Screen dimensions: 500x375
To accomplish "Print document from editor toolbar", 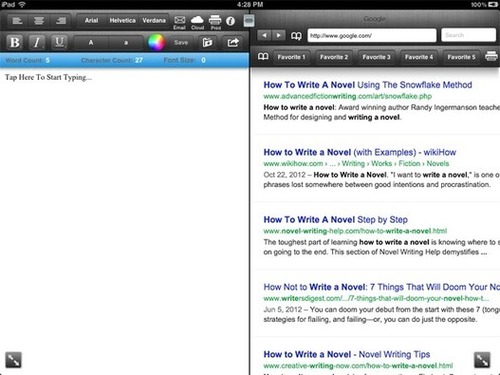I will [x=215, y=22].
